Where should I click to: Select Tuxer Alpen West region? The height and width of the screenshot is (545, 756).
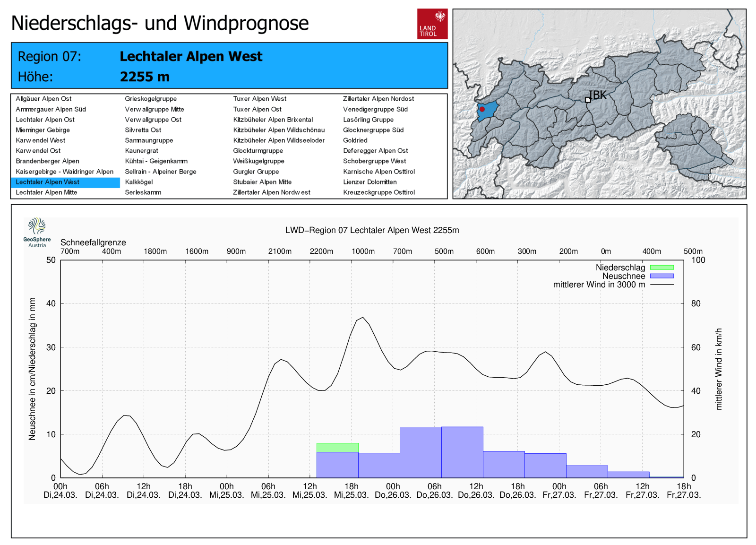point(259,99)
